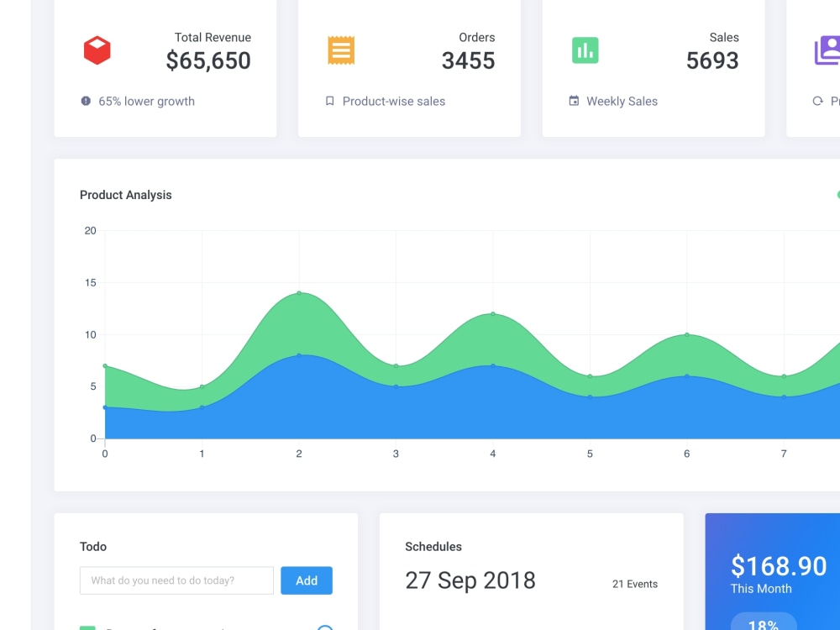Click the bookmark icon next to Product-wise sales
The image size is (840, 630).
coord(329,101)
